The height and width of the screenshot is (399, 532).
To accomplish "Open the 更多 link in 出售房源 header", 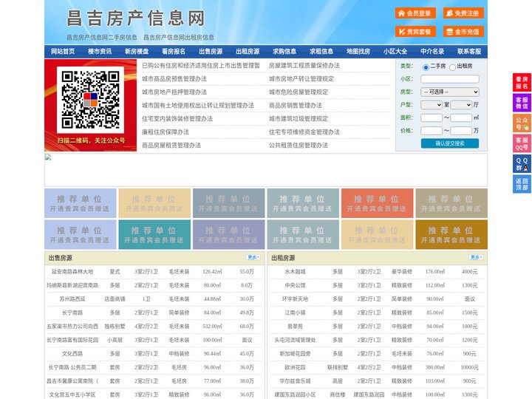I will coord(253,258).
